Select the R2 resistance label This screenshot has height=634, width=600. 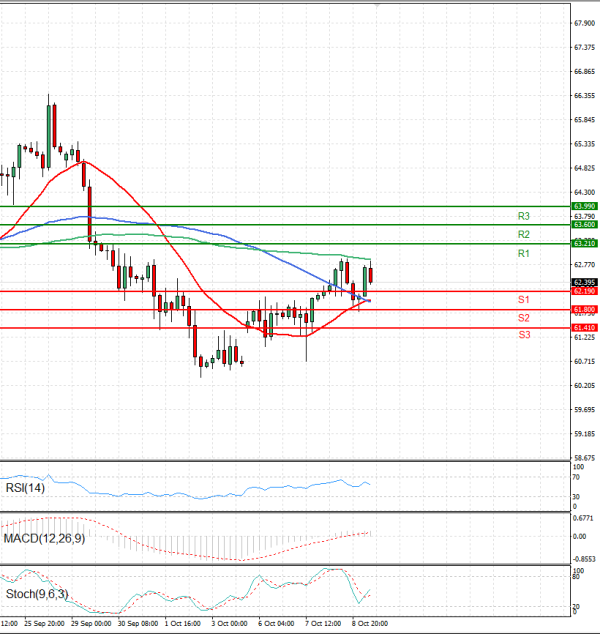point(523,234)
